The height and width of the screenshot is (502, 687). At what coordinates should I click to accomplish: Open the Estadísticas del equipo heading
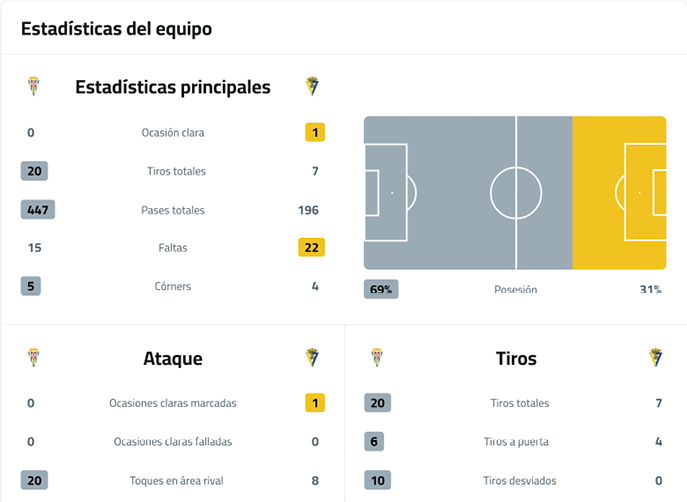click(116, 29)
